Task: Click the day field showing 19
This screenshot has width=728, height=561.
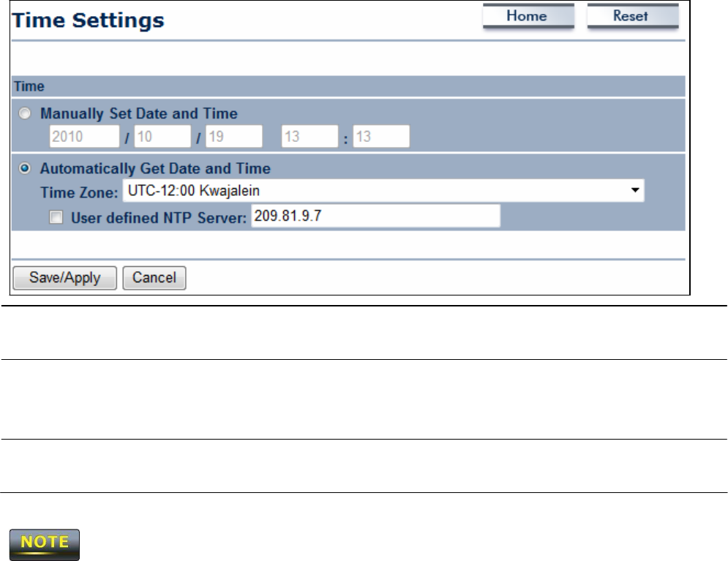Action: pos(234,137)
